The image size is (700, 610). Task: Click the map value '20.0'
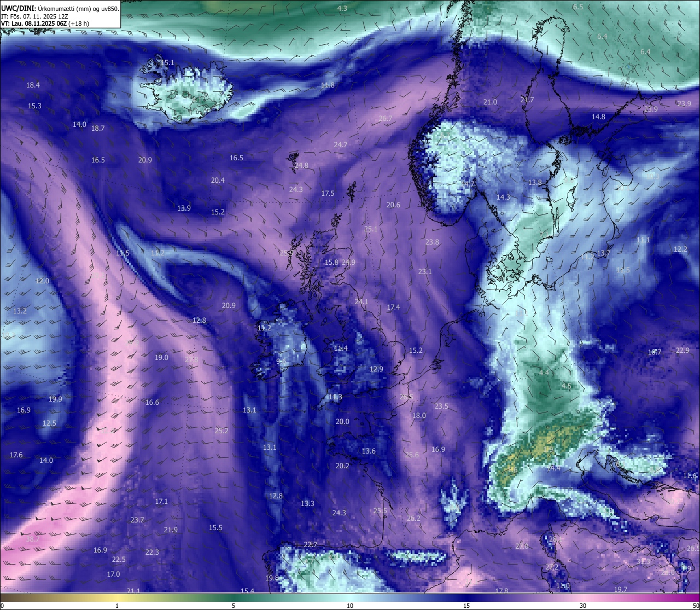342,421
